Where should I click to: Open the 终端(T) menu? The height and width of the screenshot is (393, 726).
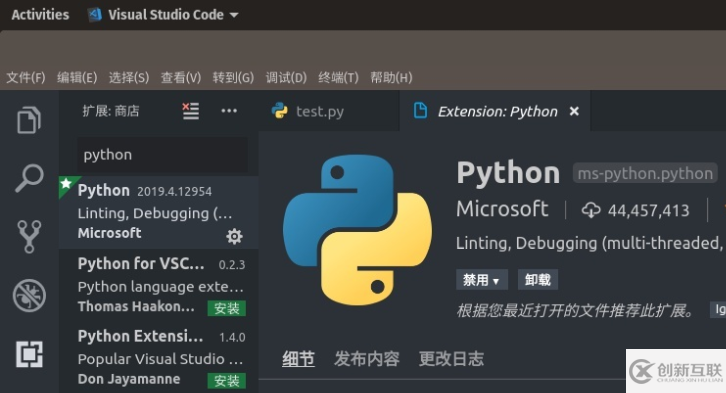[338, 77]
